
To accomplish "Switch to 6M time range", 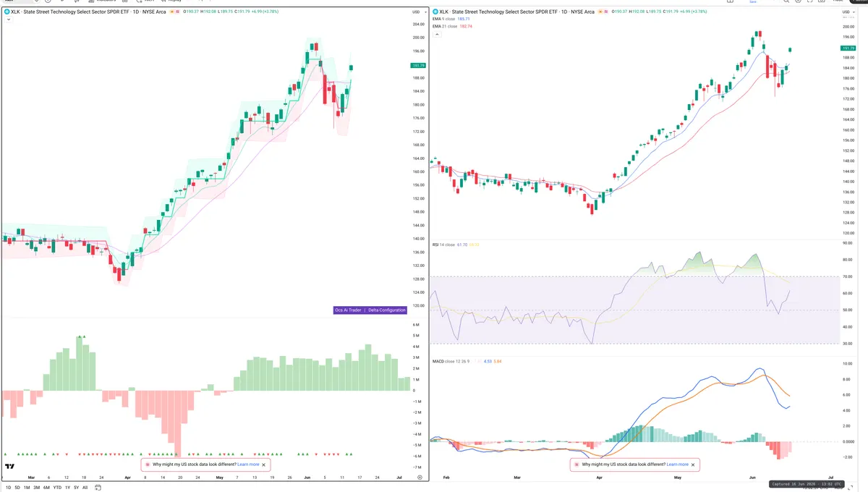I will point(46,488).
